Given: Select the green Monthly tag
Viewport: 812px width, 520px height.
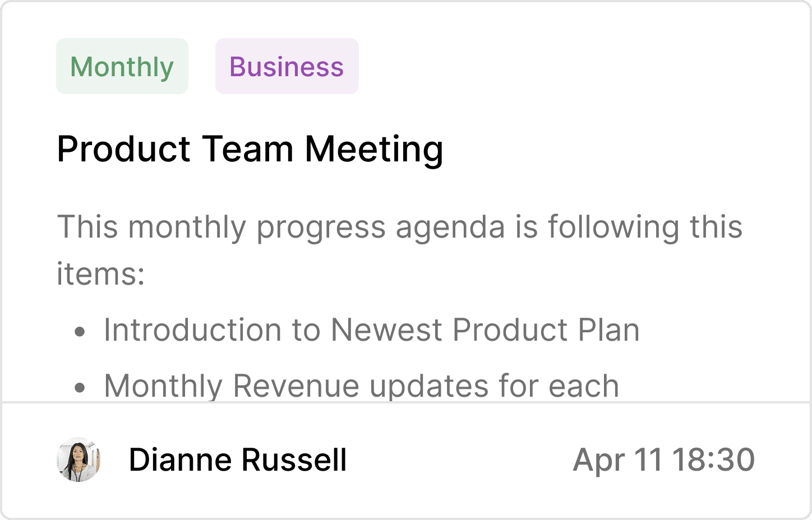Looking at the screenshot, I should click(x=122, y=66).
